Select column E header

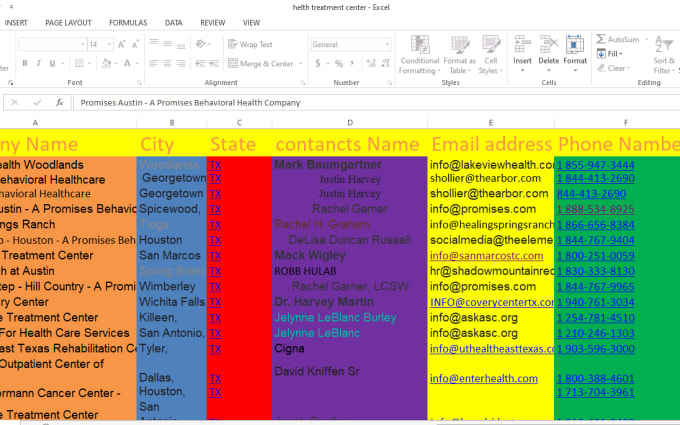491,123
